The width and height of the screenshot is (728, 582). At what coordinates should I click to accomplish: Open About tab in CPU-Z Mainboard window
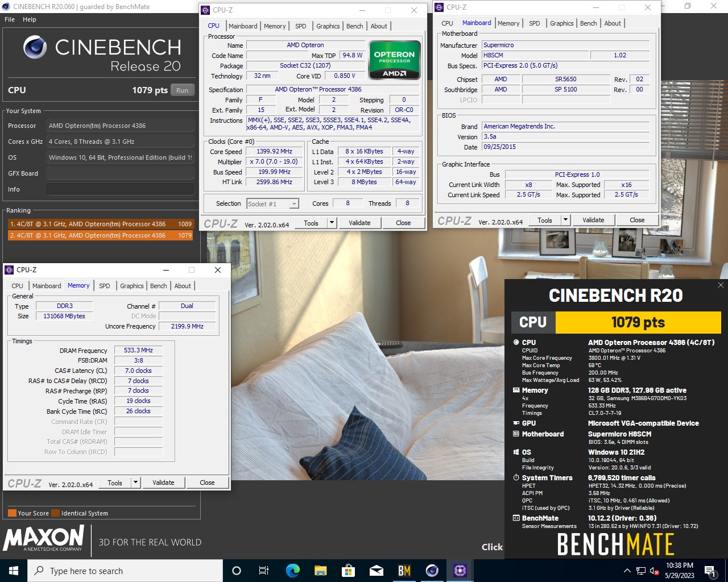tap(613, 23)
